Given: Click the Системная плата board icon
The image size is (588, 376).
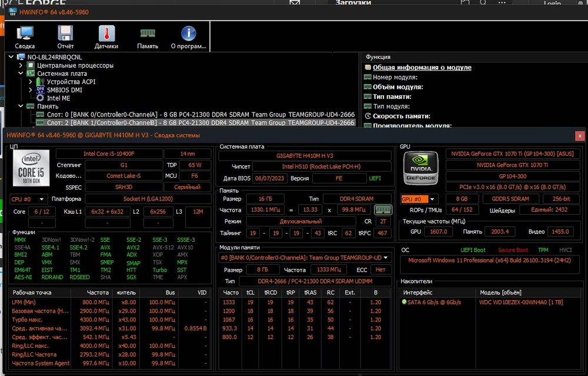Looking at the screenshot, I should 31,74.
